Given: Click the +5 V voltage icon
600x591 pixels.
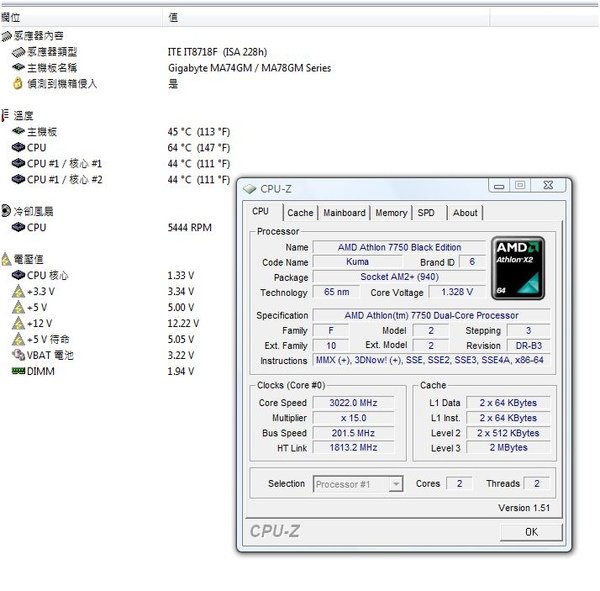Looking at the screenshot, I should 18,307.
